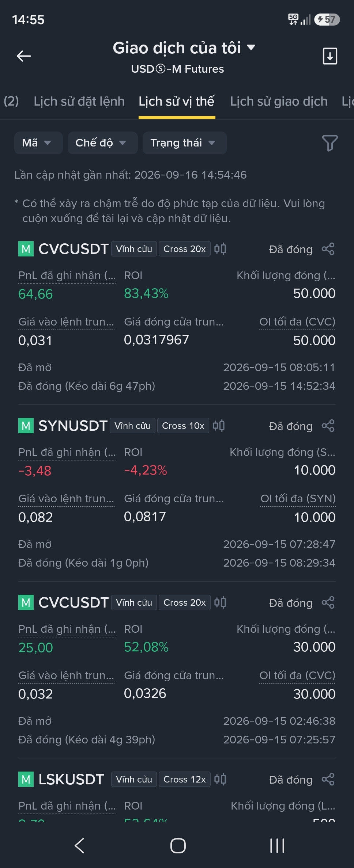Viewport: 354px width, 868px height.
Task: Open the funnel filter icon
Action: [329, 143]
